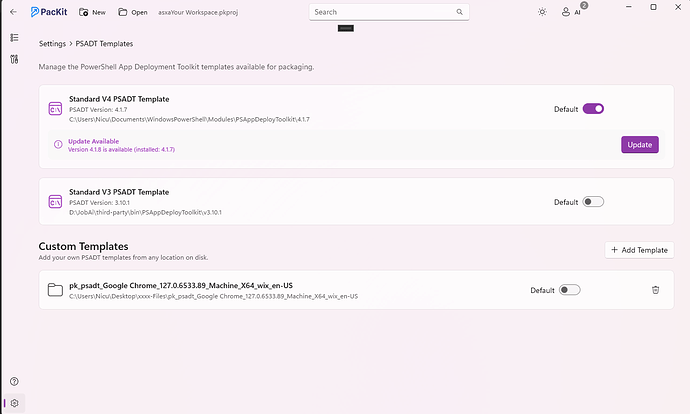This screenshot has height=414, width=690.
Task: Delete the Google Chrome custom template
Action: point(655,290)
